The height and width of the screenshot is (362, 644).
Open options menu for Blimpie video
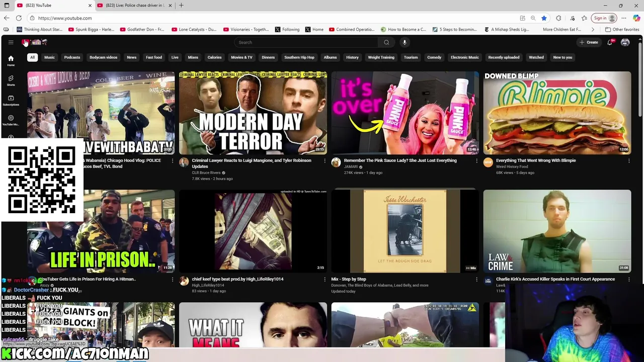[x=629, y=161]
